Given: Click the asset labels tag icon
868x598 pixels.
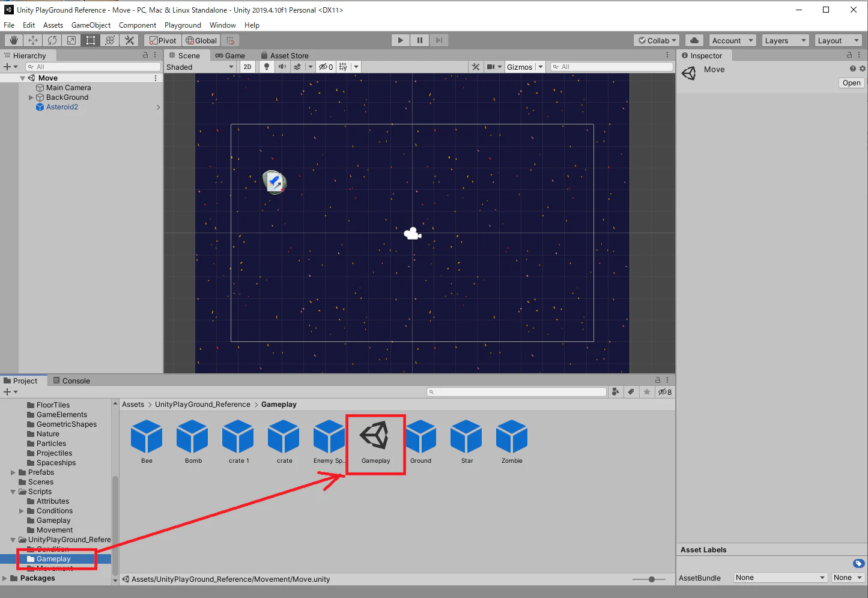Looking at the screenshot, I should click(x=858, y=564).
